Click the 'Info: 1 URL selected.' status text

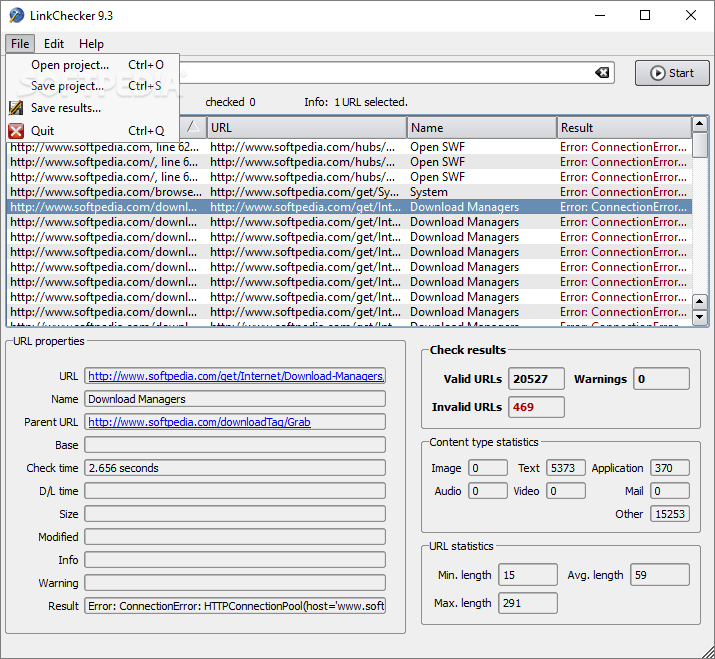(x=356, y=102)
